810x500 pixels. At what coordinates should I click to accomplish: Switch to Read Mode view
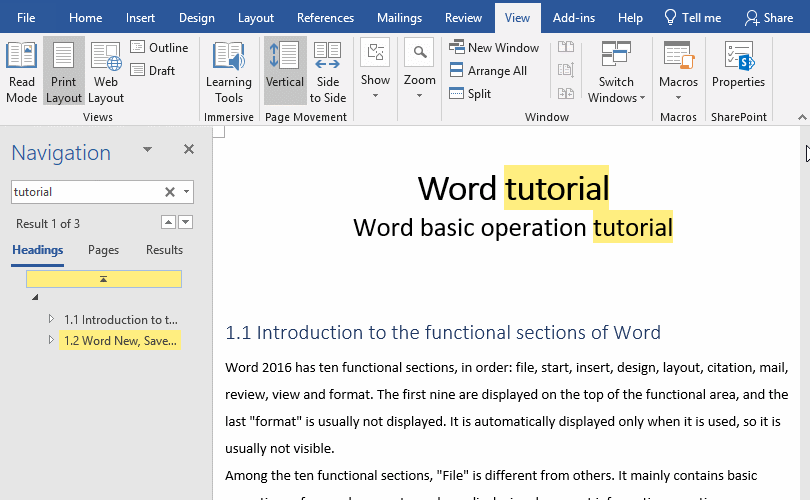click(x=21, y=72)
